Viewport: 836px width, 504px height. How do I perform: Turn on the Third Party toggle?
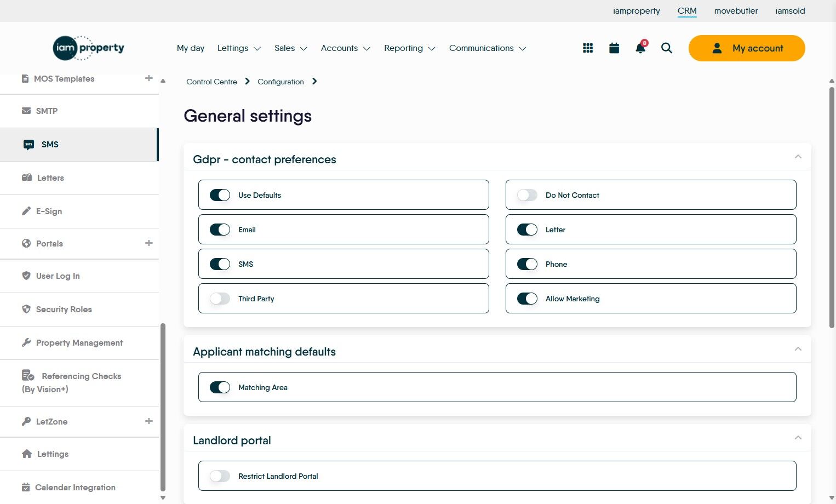[x=220, y=299]
